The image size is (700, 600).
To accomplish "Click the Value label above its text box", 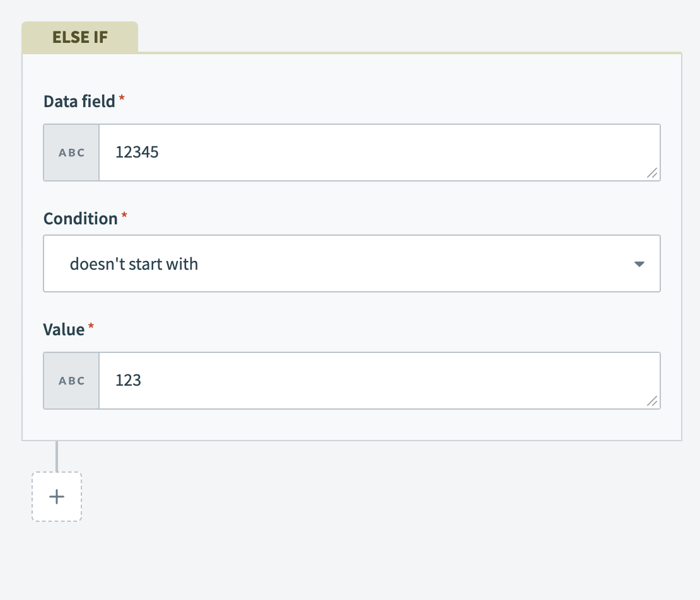I will [x=64, y=329].
